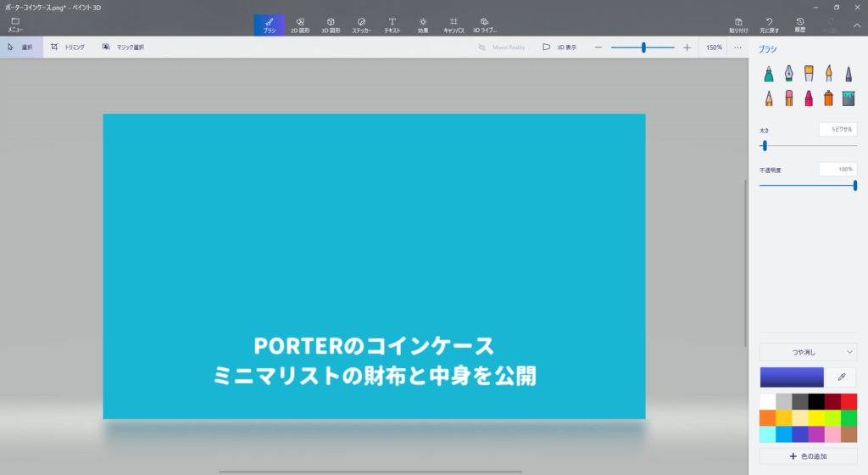This screenshot has width=868, height=475.
Task: Choose the pink color swatch
Action: (x=832, y=434)
